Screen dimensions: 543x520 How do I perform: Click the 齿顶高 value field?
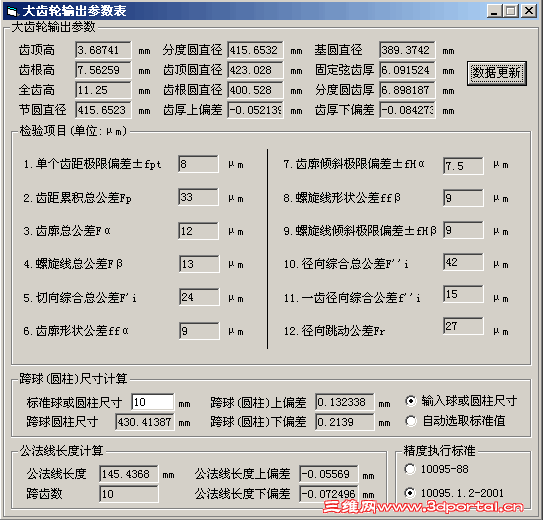(x=103, y=50)
